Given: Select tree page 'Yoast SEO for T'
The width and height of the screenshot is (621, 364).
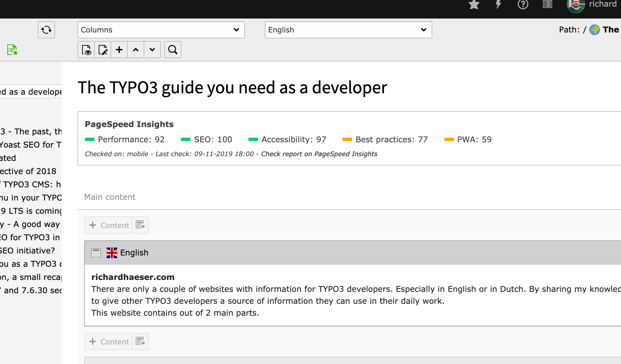Looking at the screenshot, I should (x=31, y=145).
